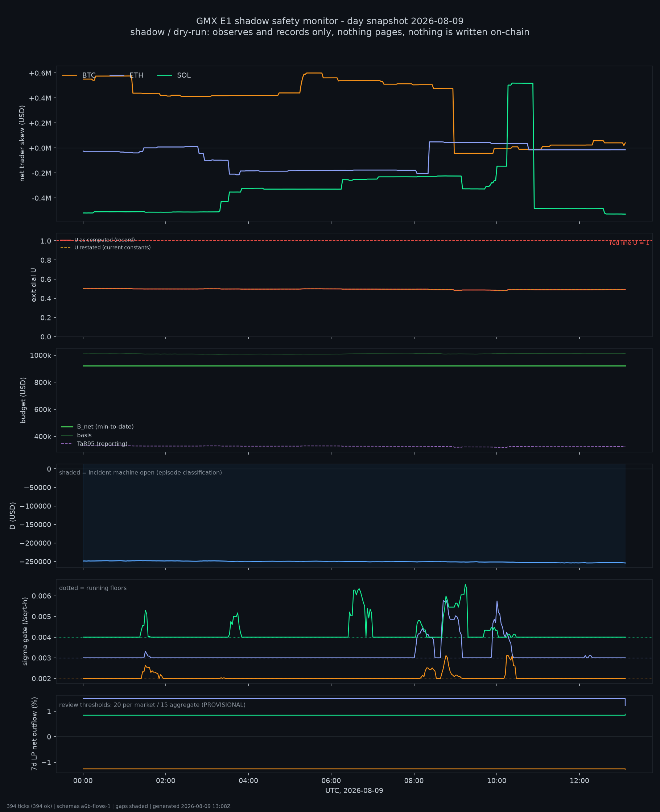Click the 'shaded = incident machine open' note

click(x=140, y=472)
